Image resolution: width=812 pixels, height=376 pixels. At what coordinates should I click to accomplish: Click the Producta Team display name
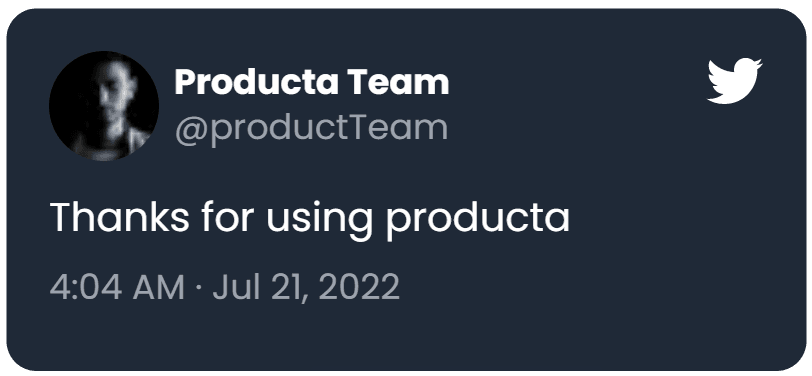(x=312, y=83)
